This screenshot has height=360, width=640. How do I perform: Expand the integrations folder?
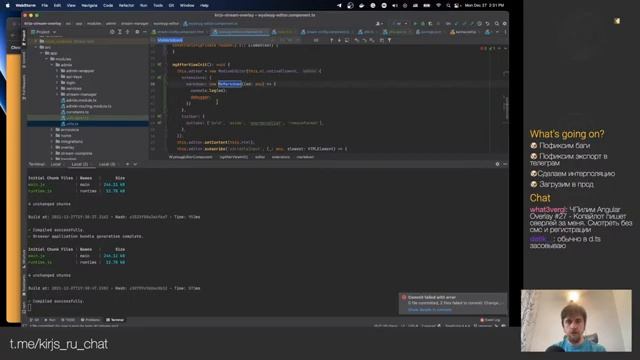coord(52,142)
